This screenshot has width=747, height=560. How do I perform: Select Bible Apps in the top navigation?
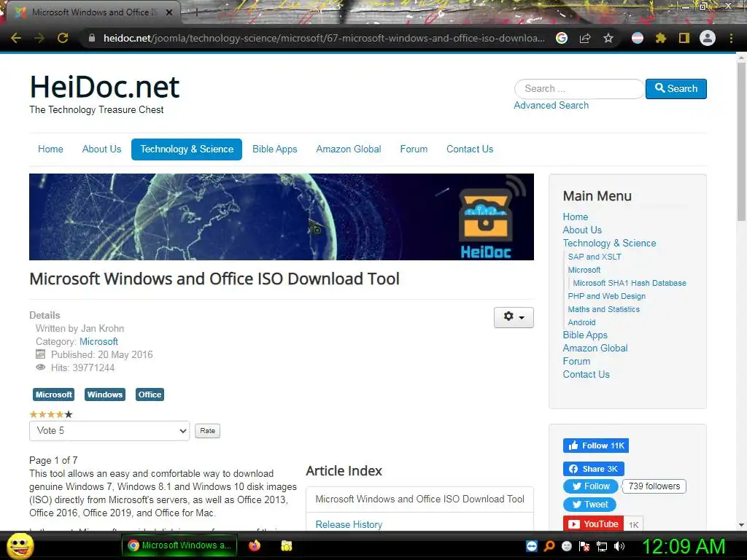[x=275, y=149]
